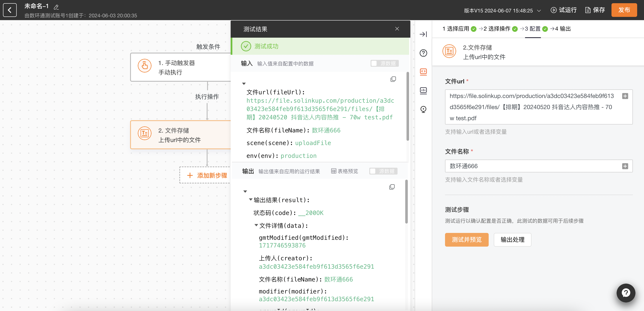Viewport: 644px width, 311px height.
Task: Click 测试并预览 button
Action: pos(466,240)
